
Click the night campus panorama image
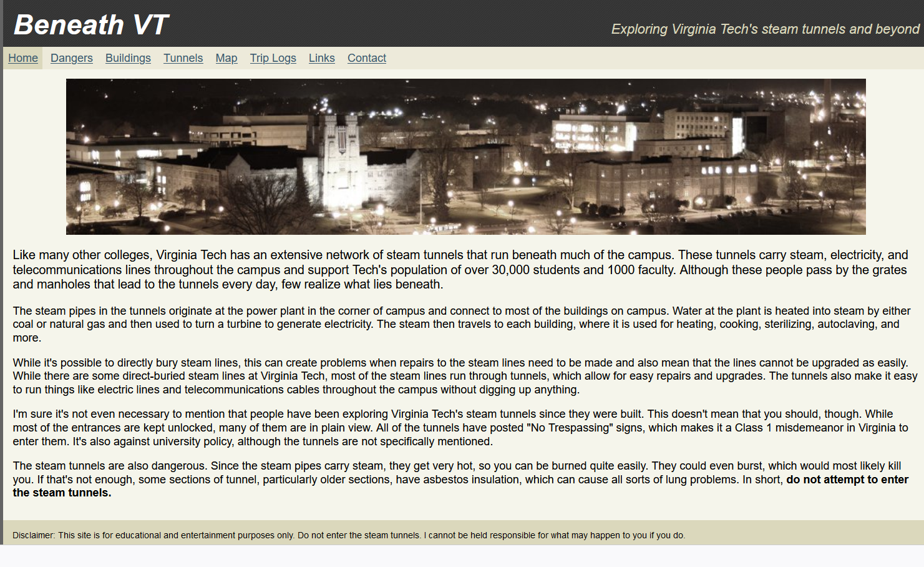click(x=466, y=157)
